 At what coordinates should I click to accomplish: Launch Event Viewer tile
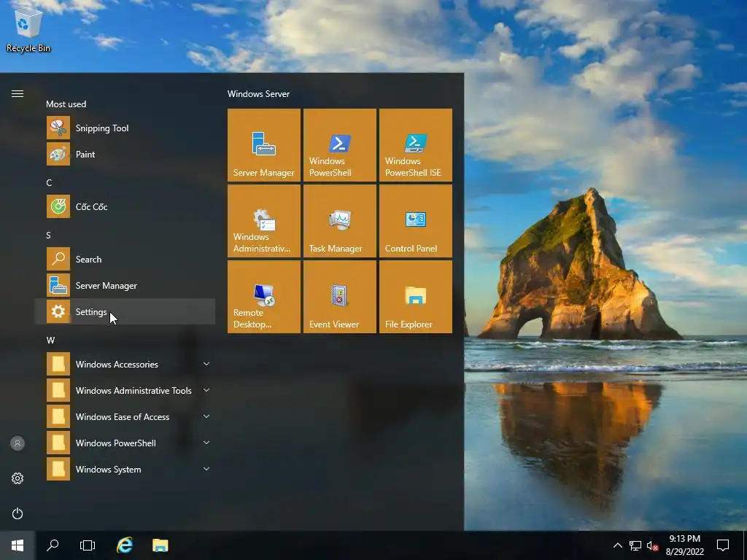[340, 296]
